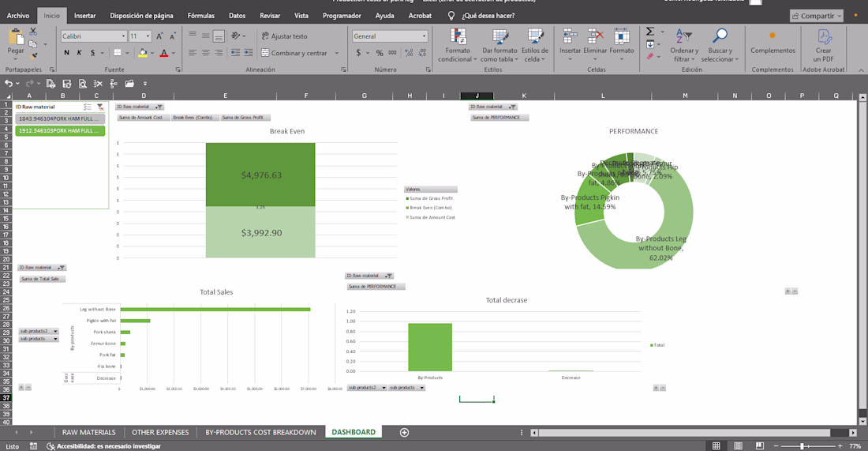The width and height of the screenshot is (868, 451).
Task: Clear the slicer filter icon
Action: [x=99, y=107]
